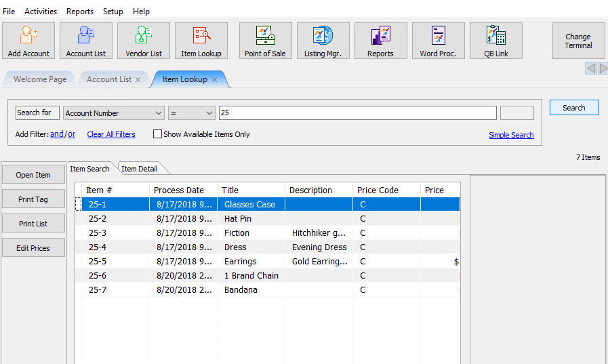Click the Search button

[574, 108]
